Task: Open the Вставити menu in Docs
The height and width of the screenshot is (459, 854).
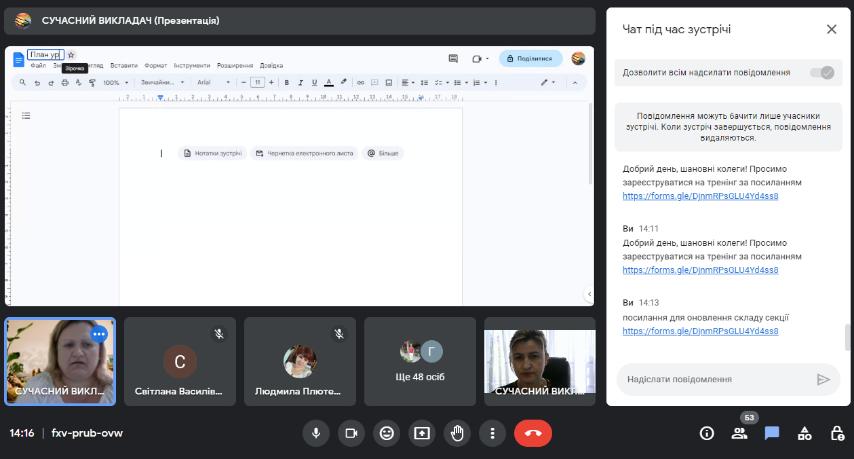Action: point(124,65)
